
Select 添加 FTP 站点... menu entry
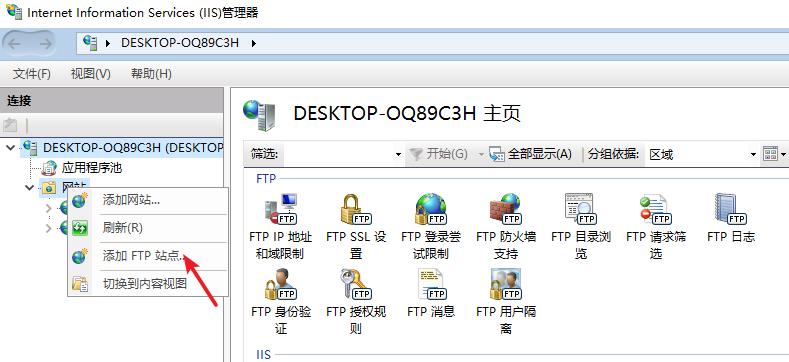pos(147,256)
